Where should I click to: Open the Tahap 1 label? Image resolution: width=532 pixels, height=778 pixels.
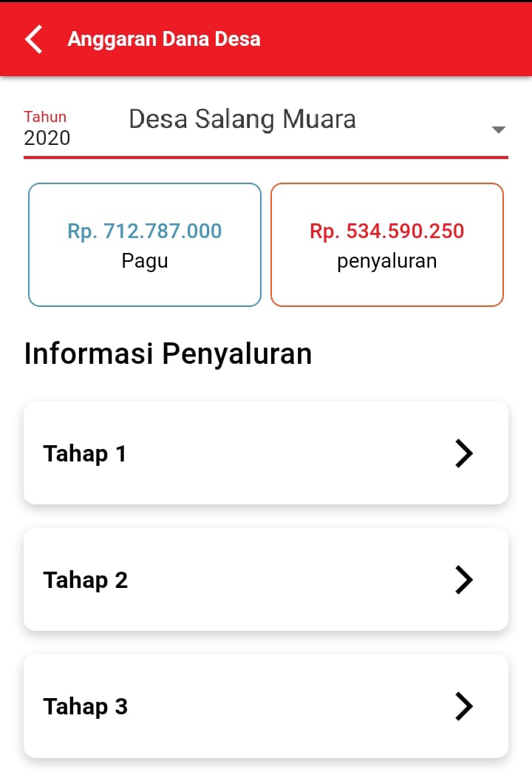[x=85, y=453]
